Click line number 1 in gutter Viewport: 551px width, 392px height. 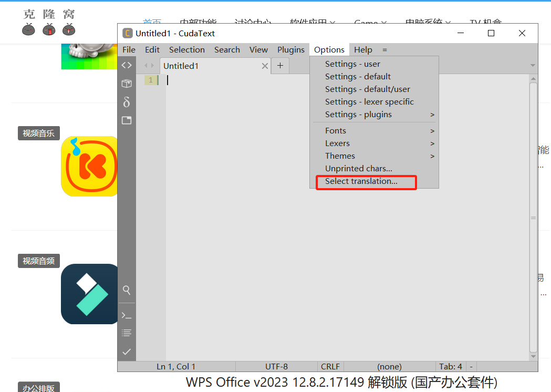tap(151, 80)
